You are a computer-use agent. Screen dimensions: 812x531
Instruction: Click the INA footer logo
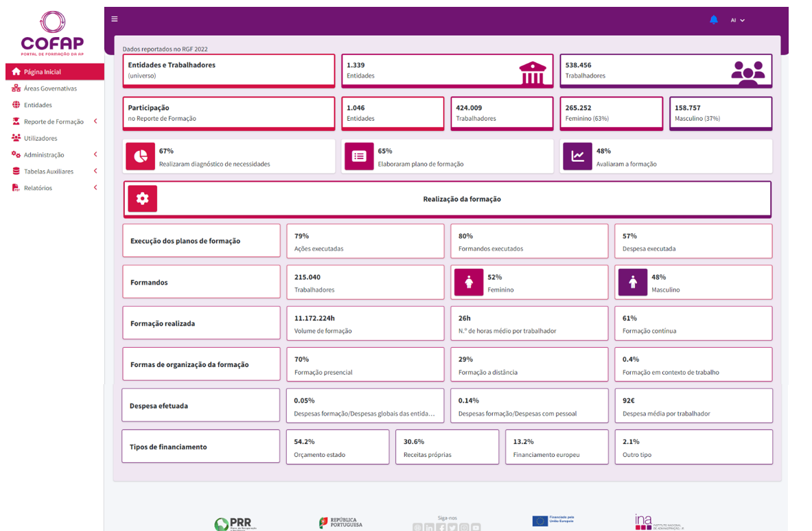(659, 522)
